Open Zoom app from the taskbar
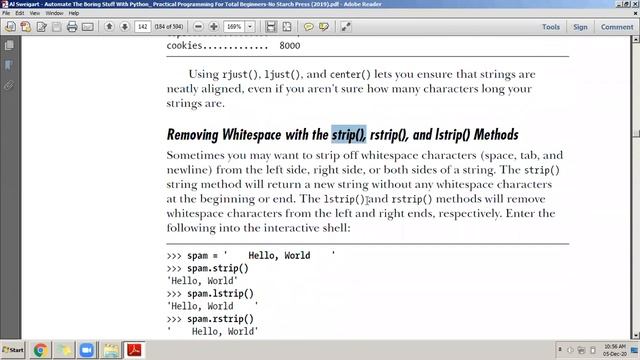Image resolution: width=640 pixels, height=360 pixels. 87,350
